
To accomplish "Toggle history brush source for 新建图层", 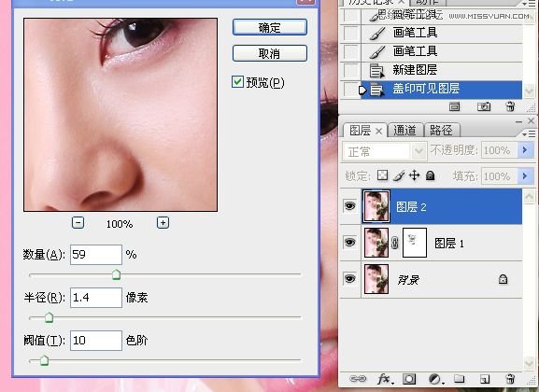I will point(351,70).
